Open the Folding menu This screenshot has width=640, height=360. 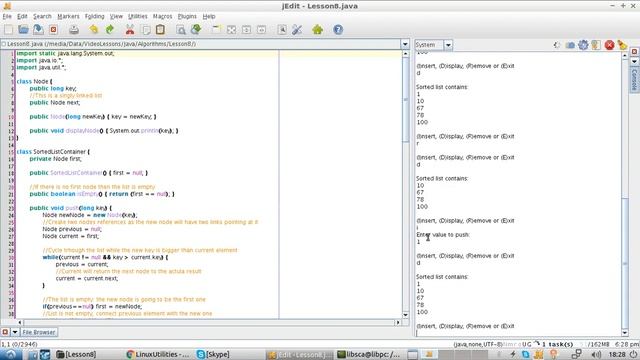click(x=95, y=16)
